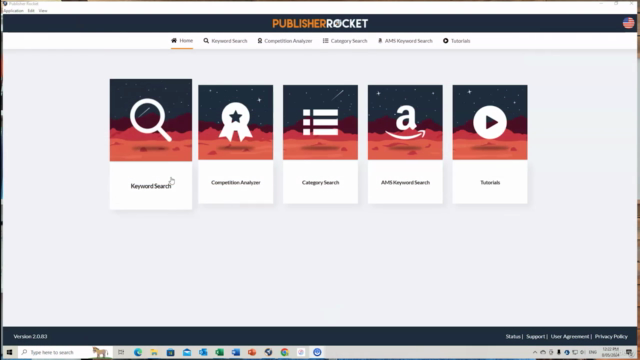Open the notification center icon
The height and width of the screenshot is (360, 640).
[629, 352]
